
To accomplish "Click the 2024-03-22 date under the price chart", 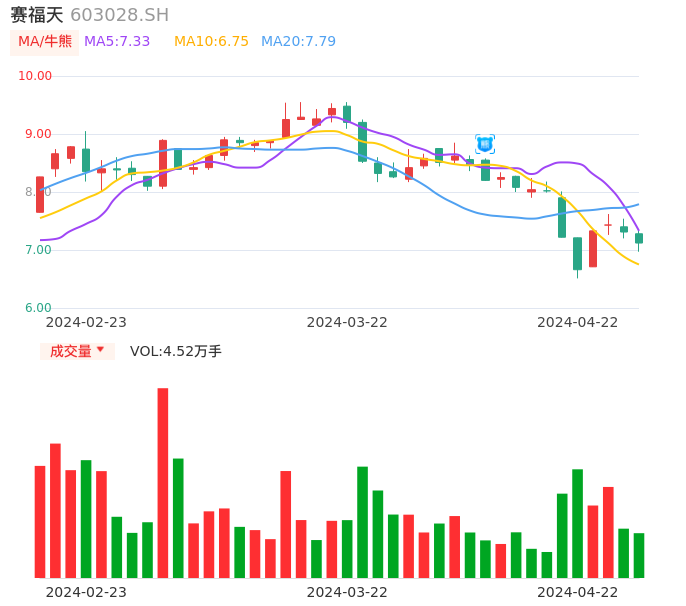I will click(347, 322).
